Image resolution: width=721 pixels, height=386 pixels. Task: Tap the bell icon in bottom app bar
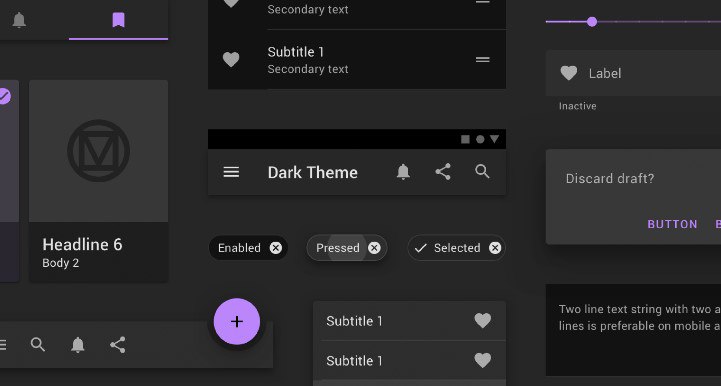point(78,344)
